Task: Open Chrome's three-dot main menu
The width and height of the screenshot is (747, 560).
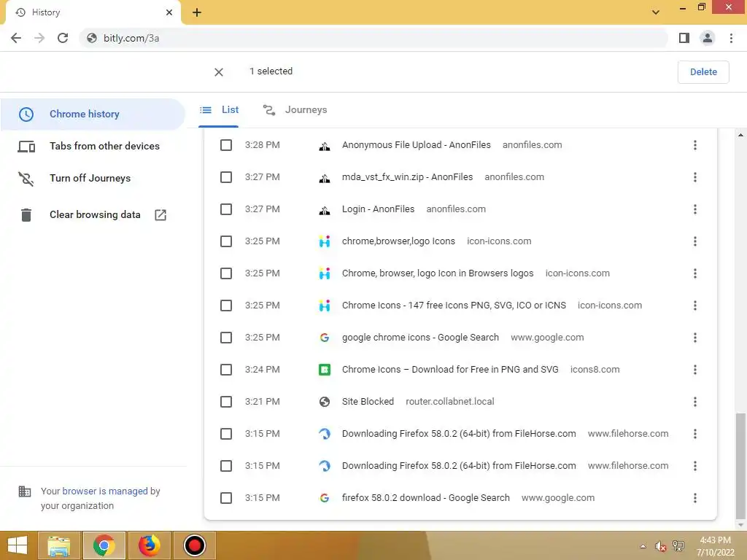Action: point(731,38)
